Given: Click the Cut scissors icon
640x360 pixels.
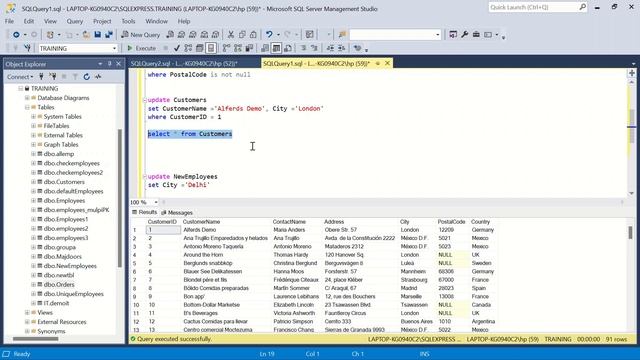Looking at the screenshot, I should click(231, 35).
